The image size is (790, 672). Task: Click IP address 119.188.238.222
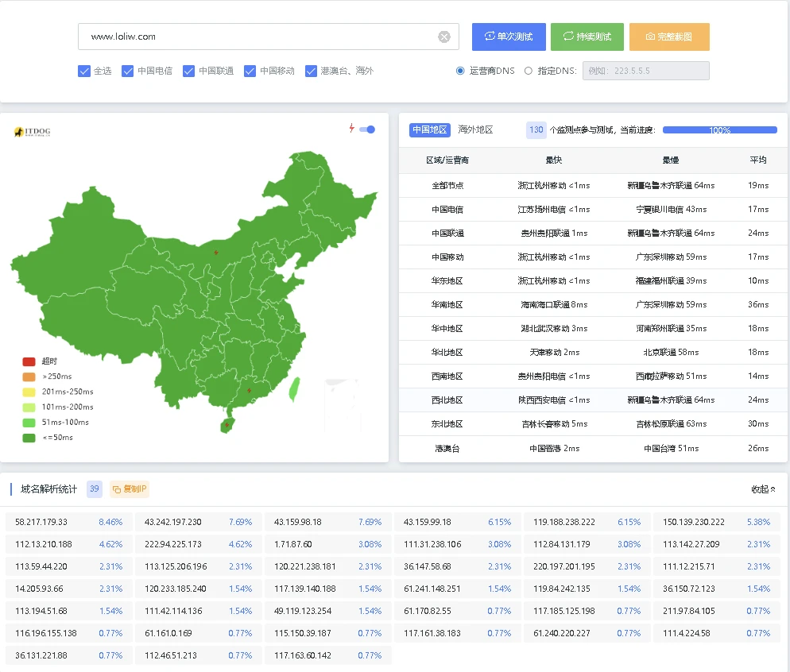[564, 522]
